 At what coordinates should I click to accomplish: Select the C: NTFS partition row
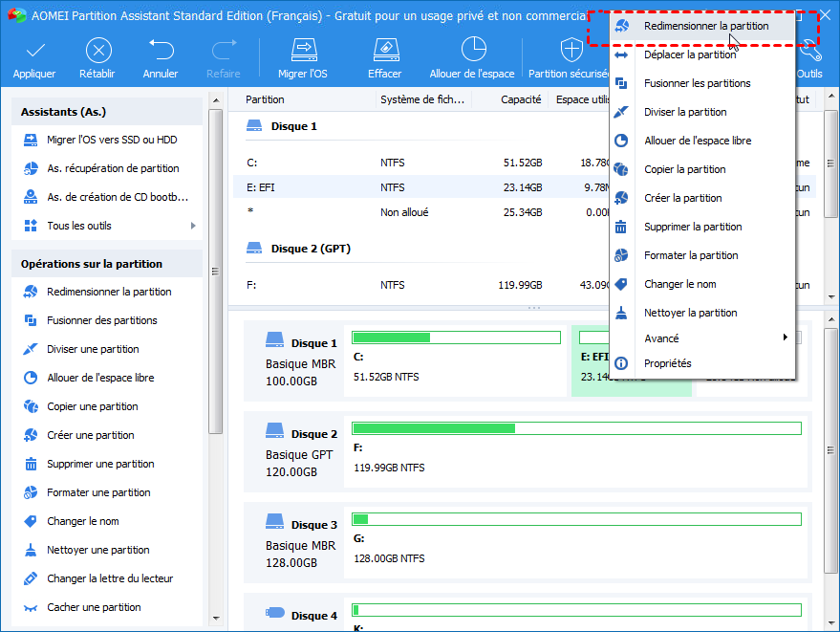[x=421, y=163]
